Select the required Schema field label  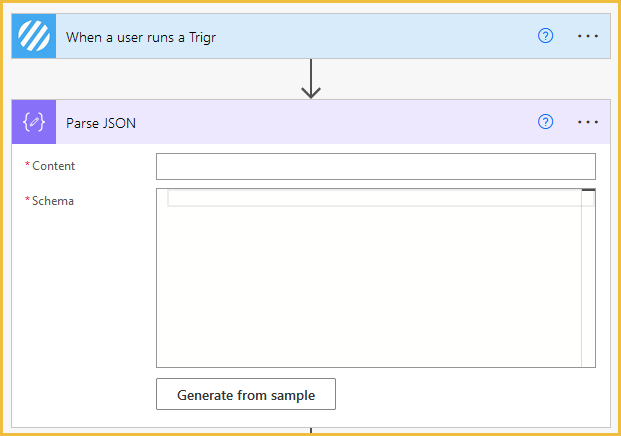[49, 201]
